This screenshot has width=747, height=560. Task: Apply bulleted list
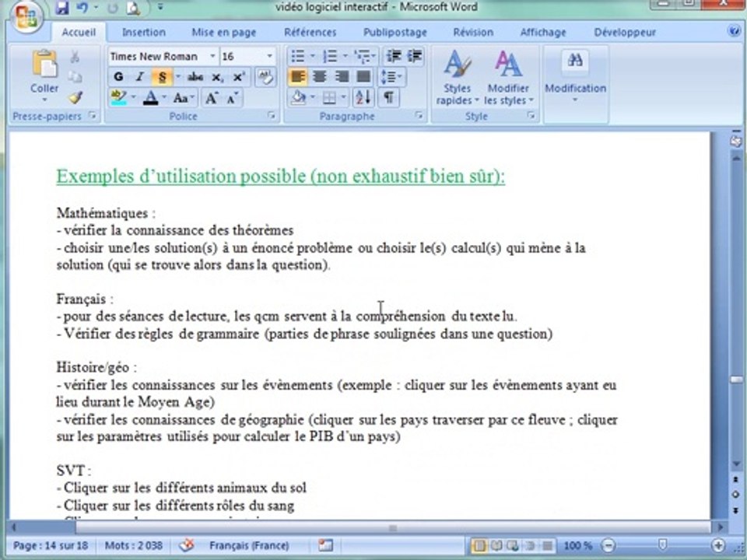298,56
